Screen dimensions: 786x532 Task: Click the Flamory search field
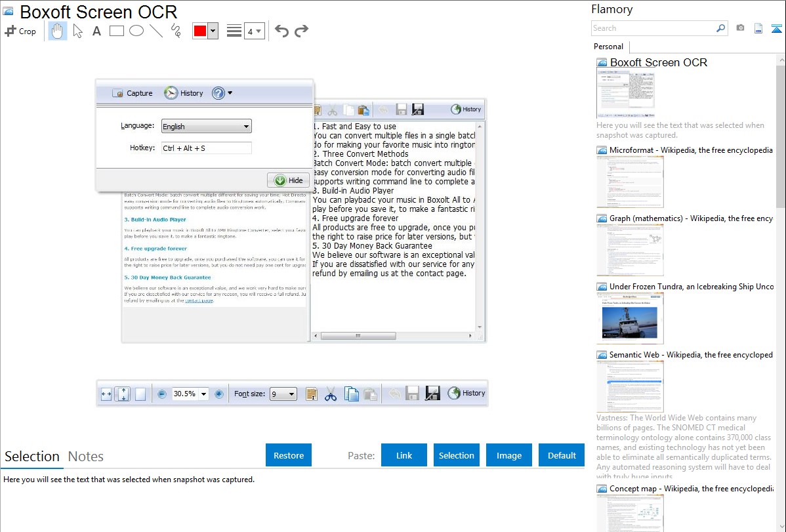(x=653, y=28)
